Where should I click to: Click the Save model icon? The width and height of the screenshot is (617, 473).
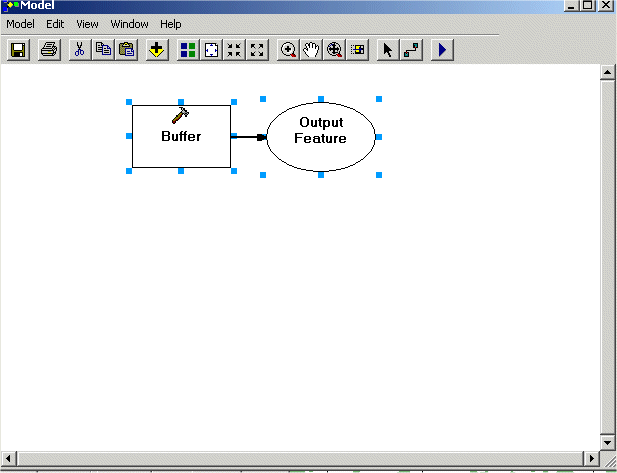tap(18, 50)
